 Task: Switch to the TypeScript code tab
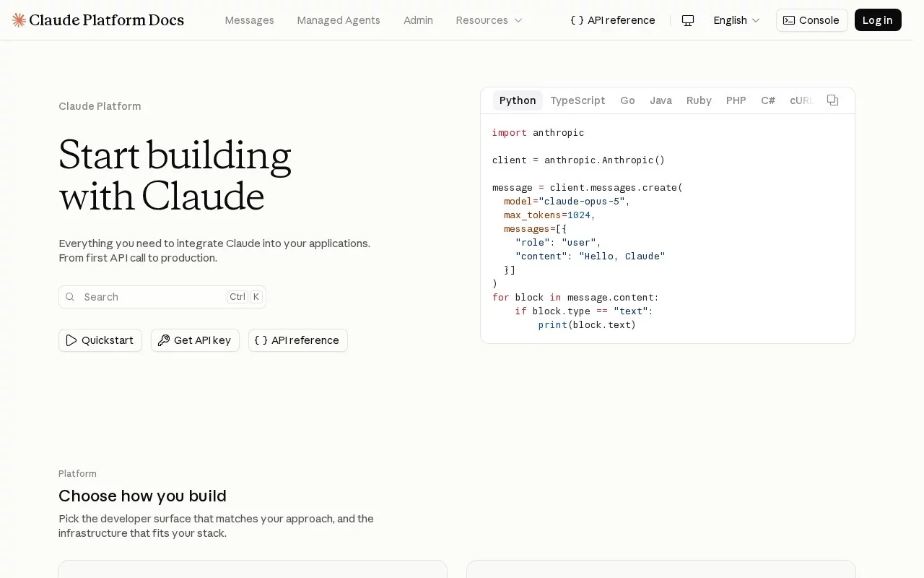click(x=577, y=100)
